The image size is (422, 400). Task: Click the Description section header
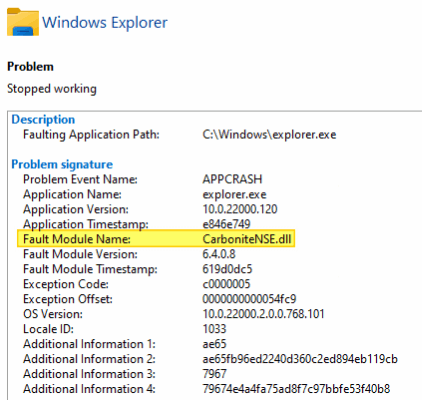(43, 119)
